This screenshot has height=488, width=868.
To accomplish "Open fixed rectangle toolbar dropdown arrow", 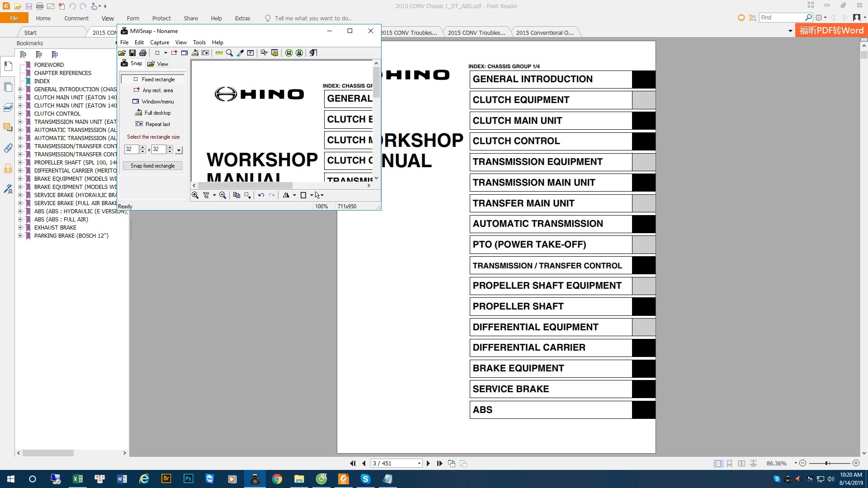I will [165, 53].
